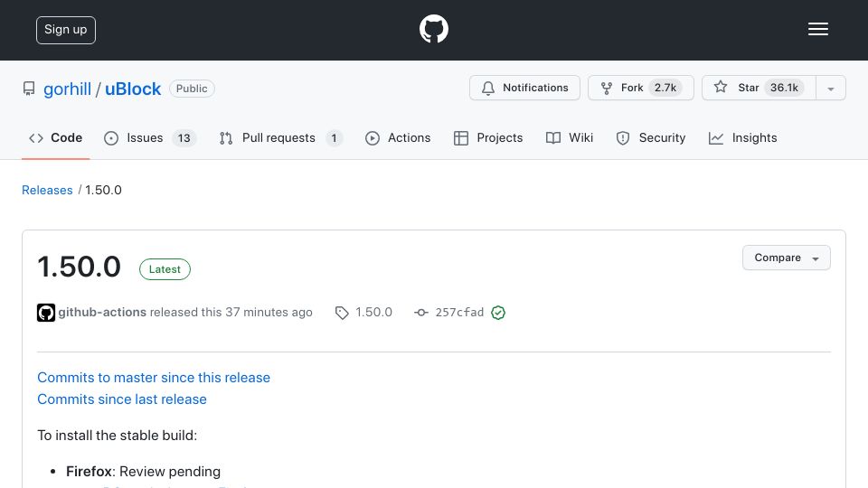Open the fork count 2.7k
This screenshot has height=488, width=868.
[665, 88]
